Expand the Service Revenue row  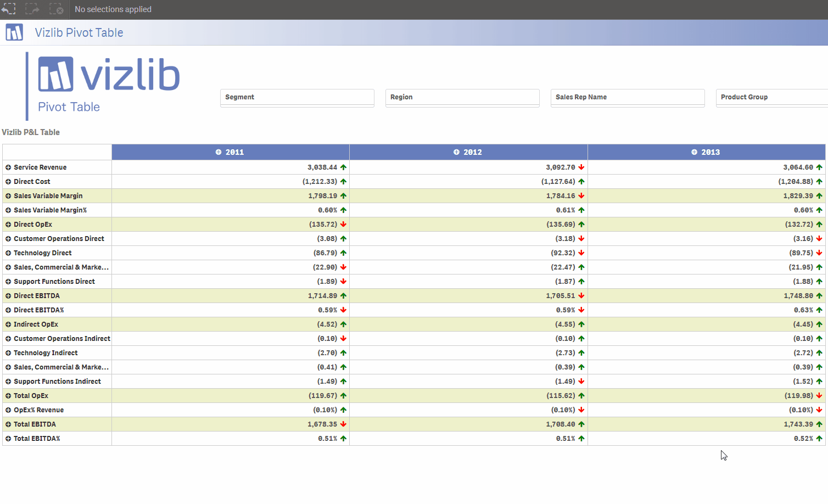(x=8, y=167)
